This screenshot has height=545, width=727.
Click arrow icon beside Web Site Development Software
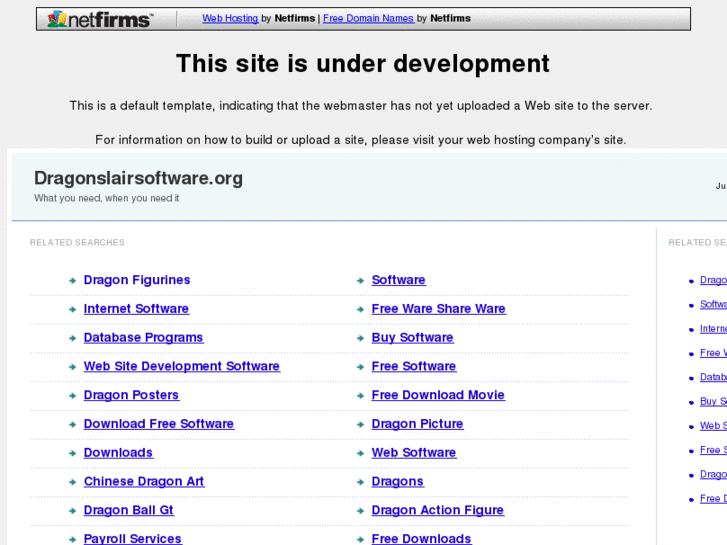pos(72,367)
